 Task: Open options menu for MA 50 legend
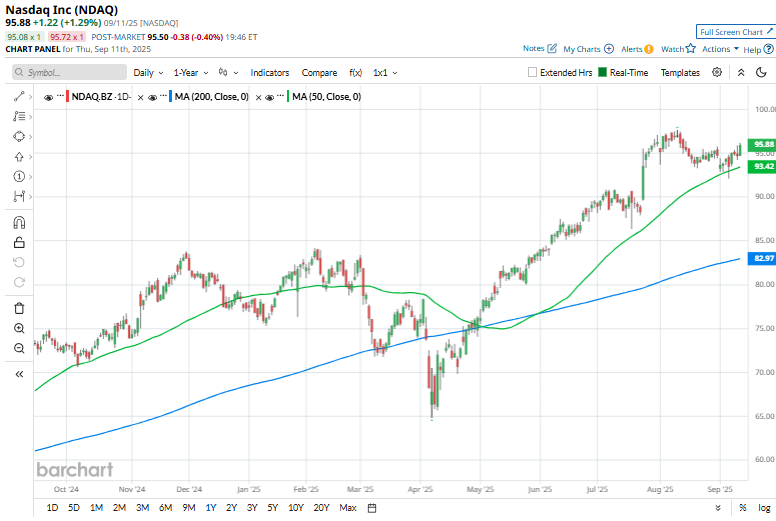pos(280,95)
